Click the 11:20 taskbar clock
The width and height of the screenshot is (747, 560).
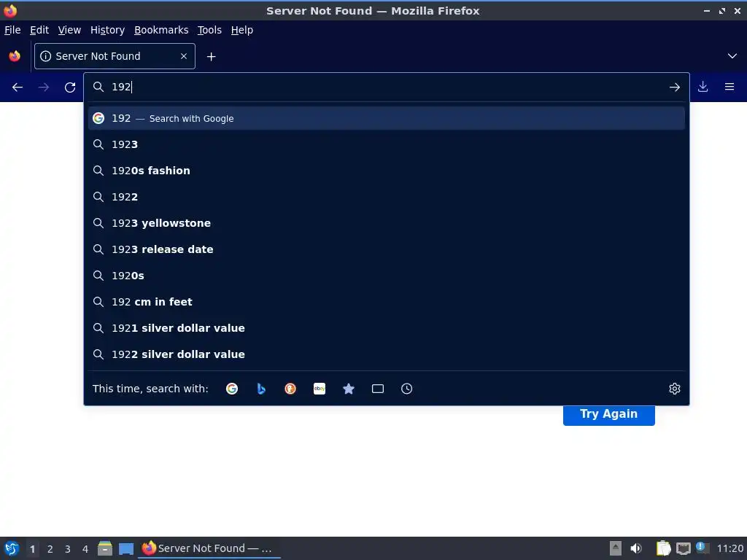click(729, 548)
